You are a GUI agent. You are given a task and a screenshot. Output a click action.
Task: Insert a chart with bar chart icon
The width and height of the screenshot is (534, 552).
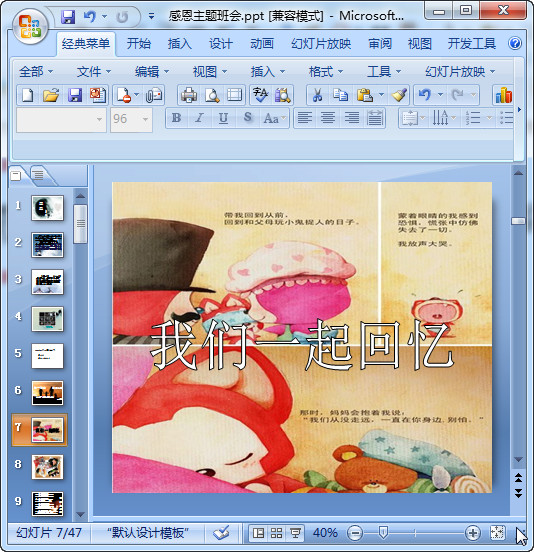pos(503,95)
